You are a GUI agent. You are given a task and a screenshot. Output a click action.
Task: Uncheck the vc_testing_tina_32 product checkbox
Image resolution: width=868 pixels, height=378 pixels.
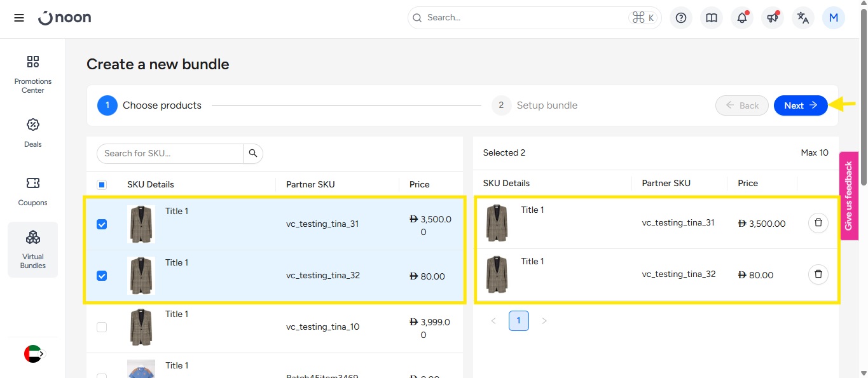coord(102,276)
